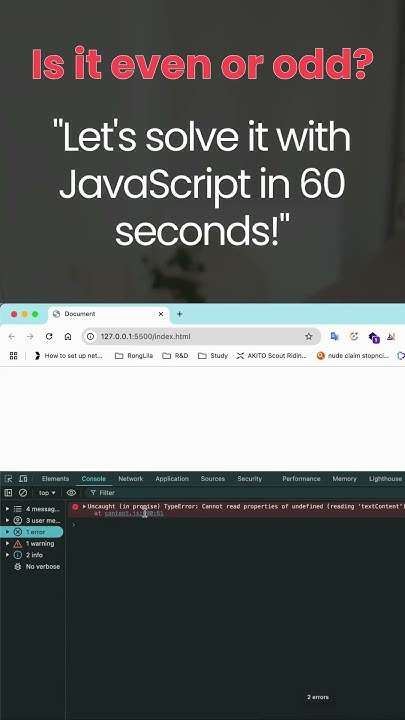Click the address bar showing 127.0.0.1:5500/index.html
This screenshot has width=405, height=720.
tap(201, 337)
